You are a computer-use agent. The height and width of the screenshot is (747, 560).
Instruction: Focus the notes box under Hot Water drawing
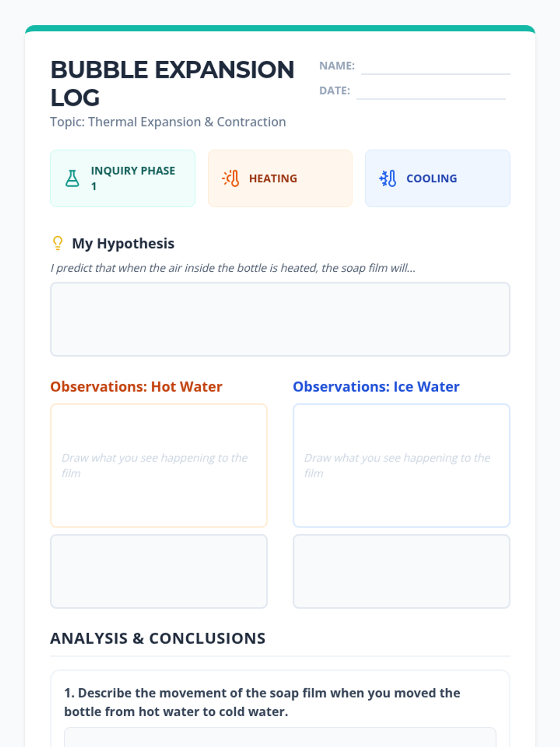(159, 571)
